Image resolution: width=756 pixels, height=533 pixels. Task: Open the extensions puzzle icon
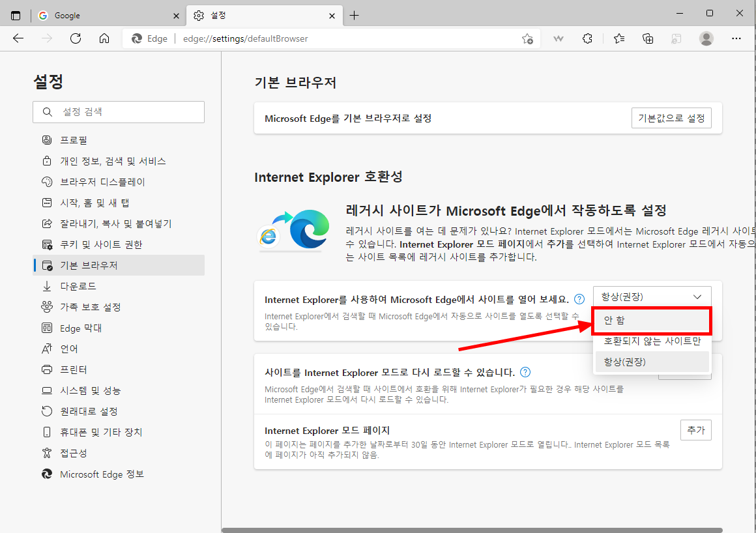(587, 38)
